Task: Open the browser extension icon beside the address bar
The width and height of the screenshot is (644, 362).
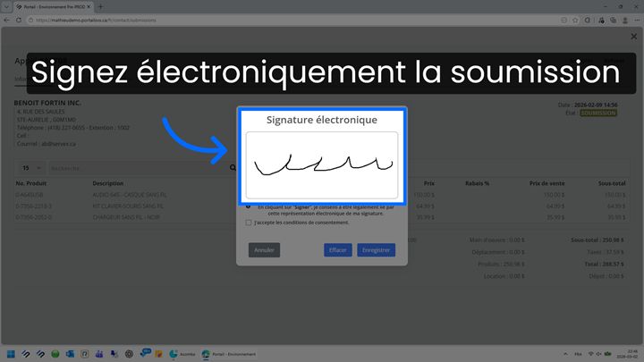Action: point(588,20)
